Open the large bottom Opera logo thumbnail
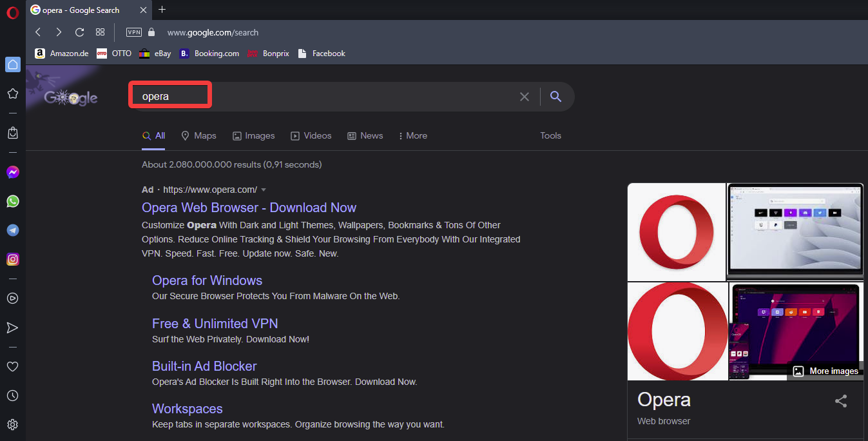This screenshot has height=441, width=868. (677, 331)
